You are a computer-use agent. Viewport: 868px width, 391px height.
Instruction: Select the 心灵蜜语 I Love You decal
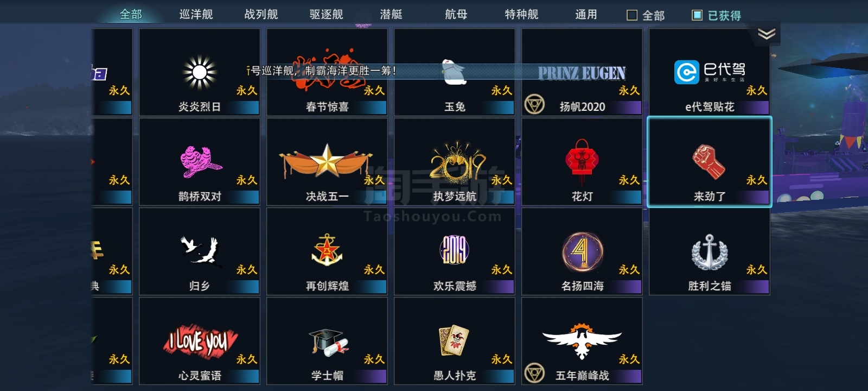(x=200, y=341)
